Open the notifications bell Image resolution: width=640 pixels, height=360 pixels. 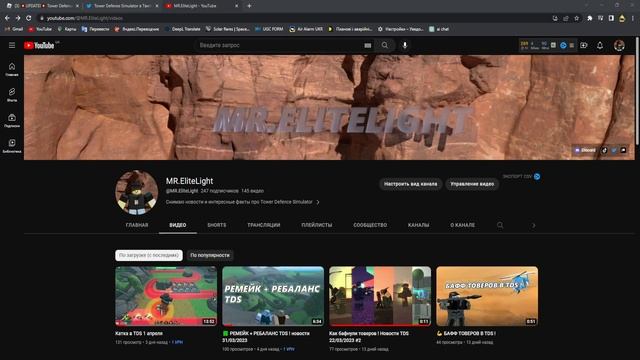tap(600, 45)
